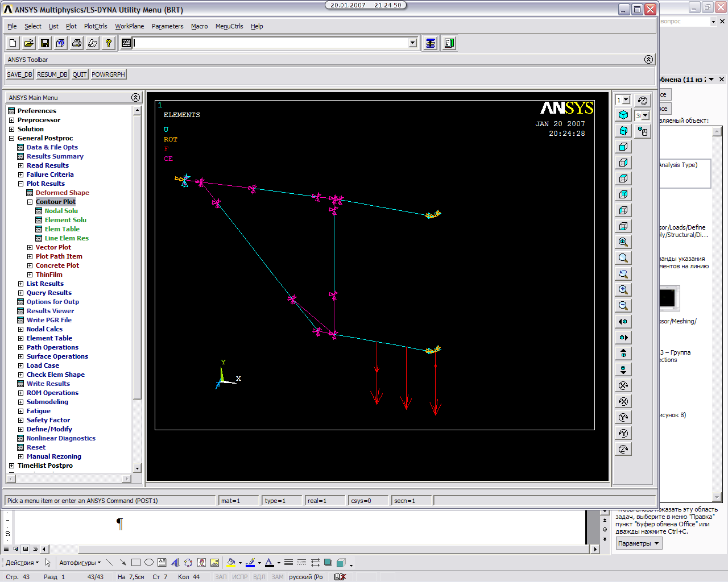The width and height of the screenshot is (728, 582).
Task: Click the Contact Manager icon
Action: pyautogui.click(x=449, y=43)
